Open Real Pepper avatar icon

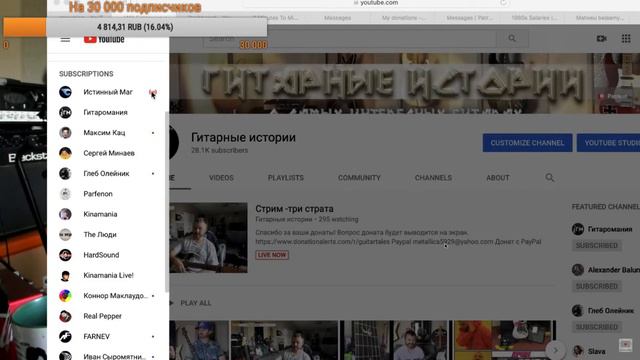[65, 316]
